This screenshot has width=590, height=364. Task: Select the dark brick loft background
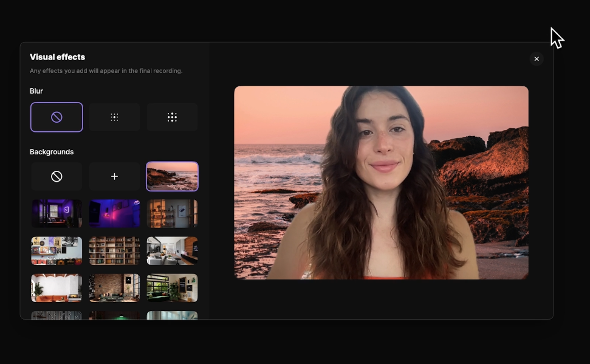pyautogui.click(x=114, y=288)
